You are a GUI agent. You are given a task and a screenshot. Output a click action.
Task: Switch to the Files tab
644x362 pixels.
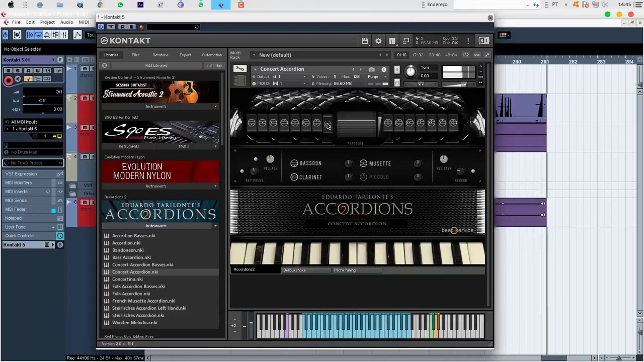[x=135, y=55]
